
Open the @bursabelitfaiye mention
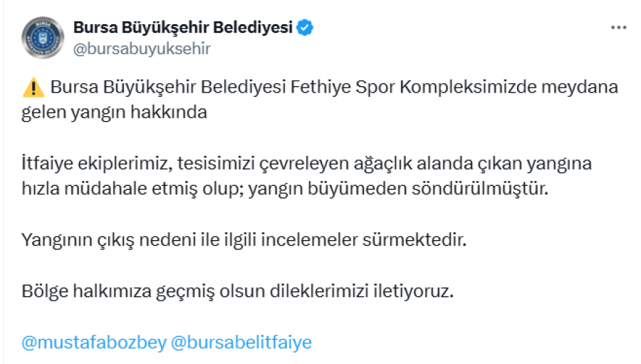tap(241, 343)
